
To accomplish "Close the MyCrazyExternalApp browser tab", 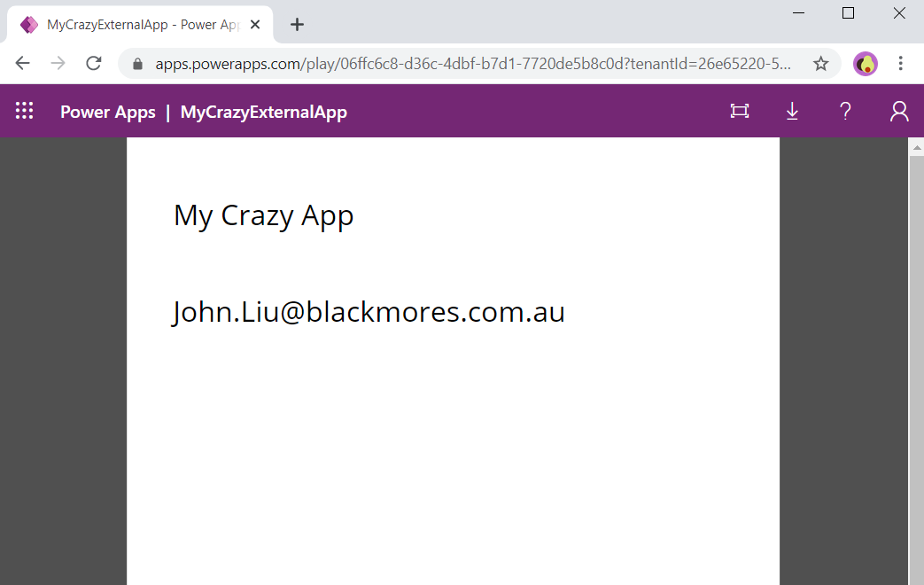I will (255, 25).
